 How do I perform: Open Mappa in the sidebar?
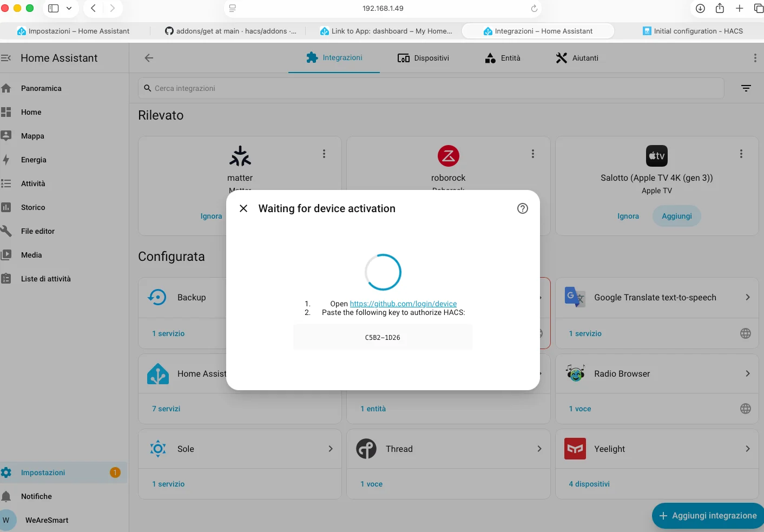[x=63, y=136]
